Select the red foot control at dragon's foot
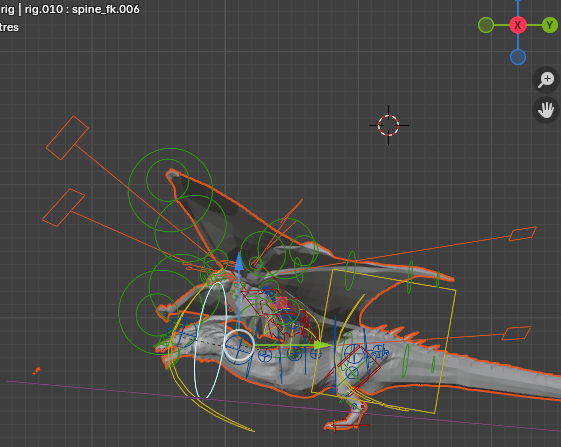Screen dimensions: 561x447 [x=350, y=426]
